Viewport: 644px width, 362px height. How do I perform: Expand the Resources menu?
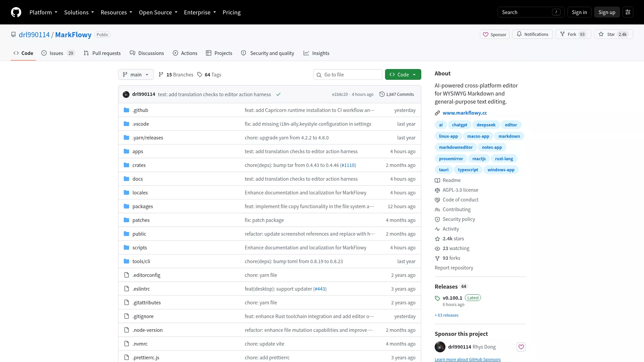116,12
